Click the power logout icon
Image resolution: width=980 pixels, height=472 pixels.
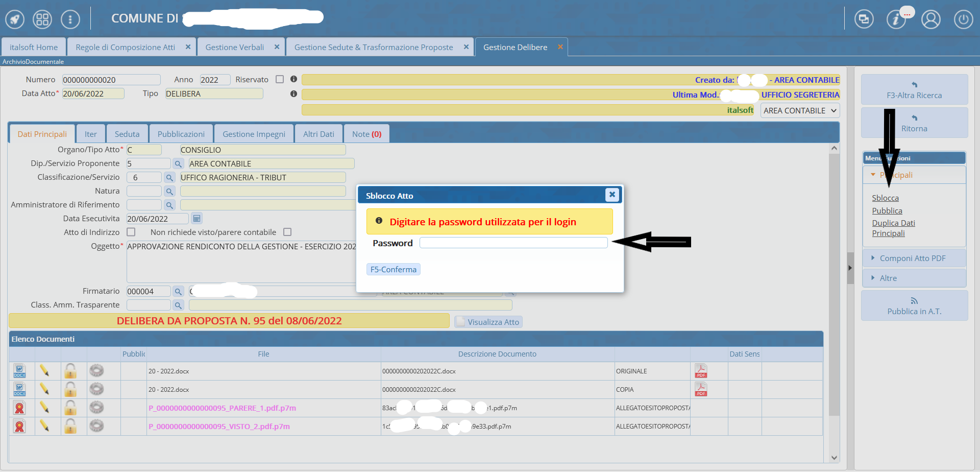point(963,19)
